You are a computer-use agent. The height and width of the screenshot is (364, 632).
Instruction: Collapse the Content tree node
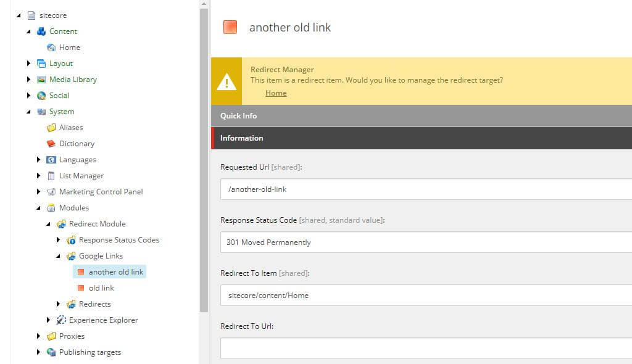28,31
